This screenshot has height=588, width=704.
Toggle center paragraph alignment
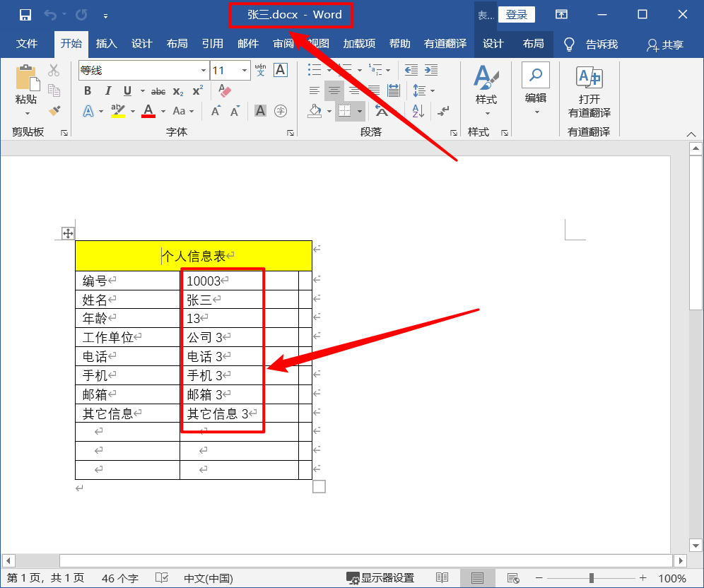[x=334, y=90]
